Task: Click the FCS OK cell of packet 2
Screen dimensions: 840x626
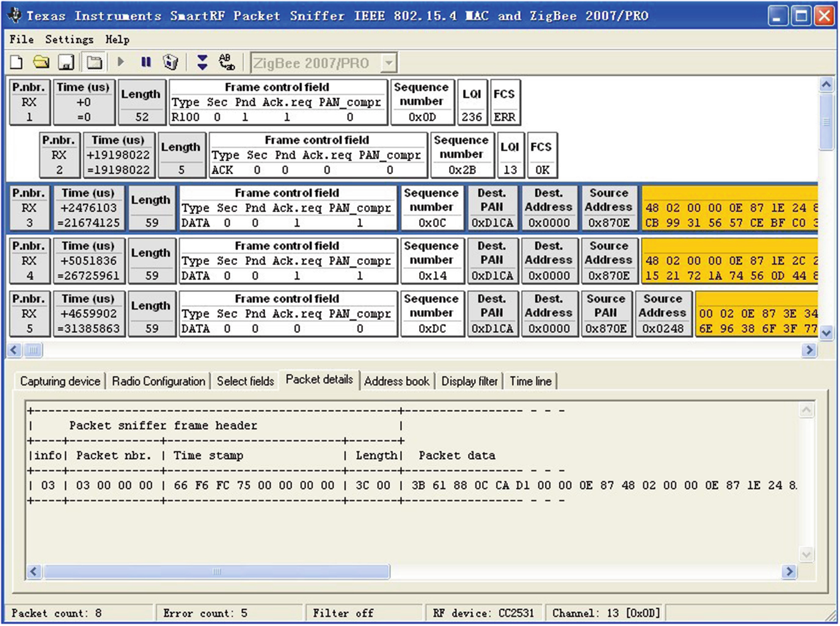Action: click(541, 155)
